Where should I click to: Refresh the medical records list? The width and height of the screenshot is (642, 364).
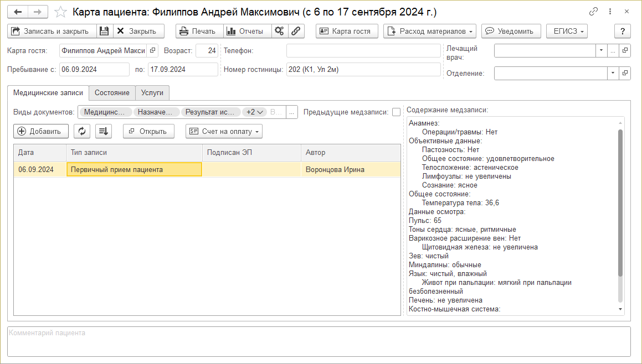click(x=83, y=131)
